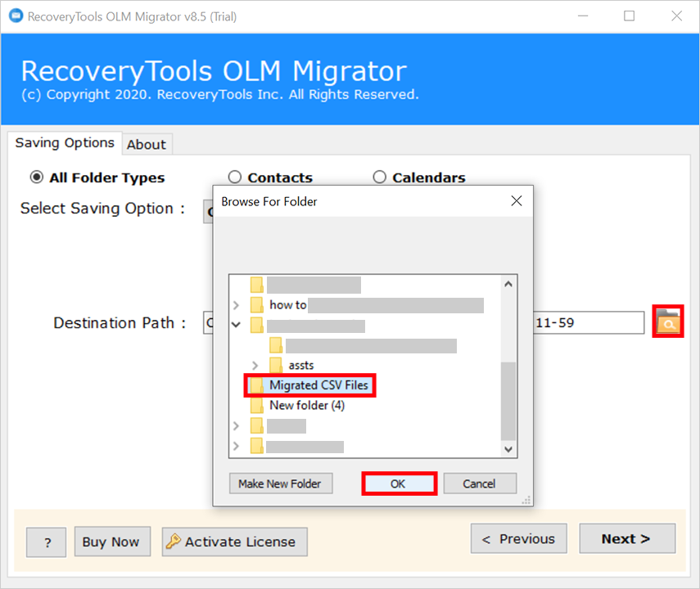
Task: Select the 'how to' folder item
Action: [288, 305]
